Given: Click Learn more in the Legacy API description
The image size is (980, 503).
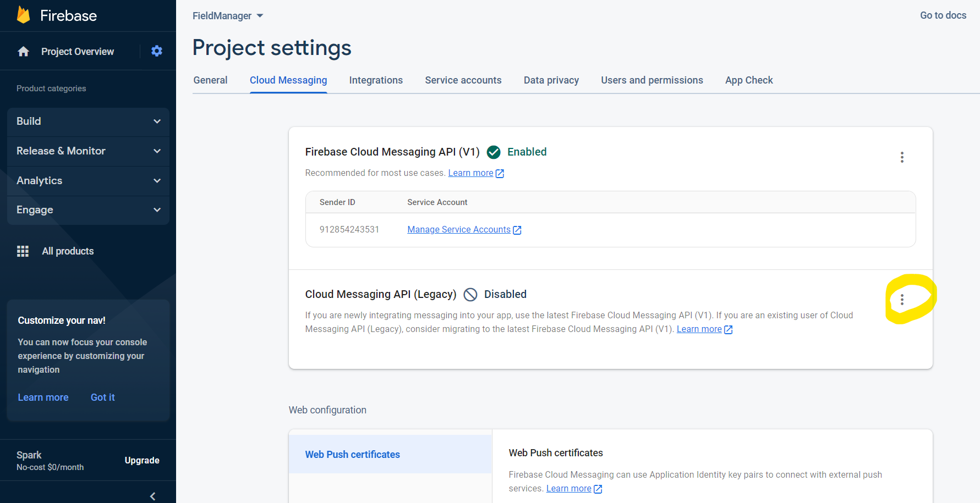Looking at the screenshot, I should (x=699, y=329).
